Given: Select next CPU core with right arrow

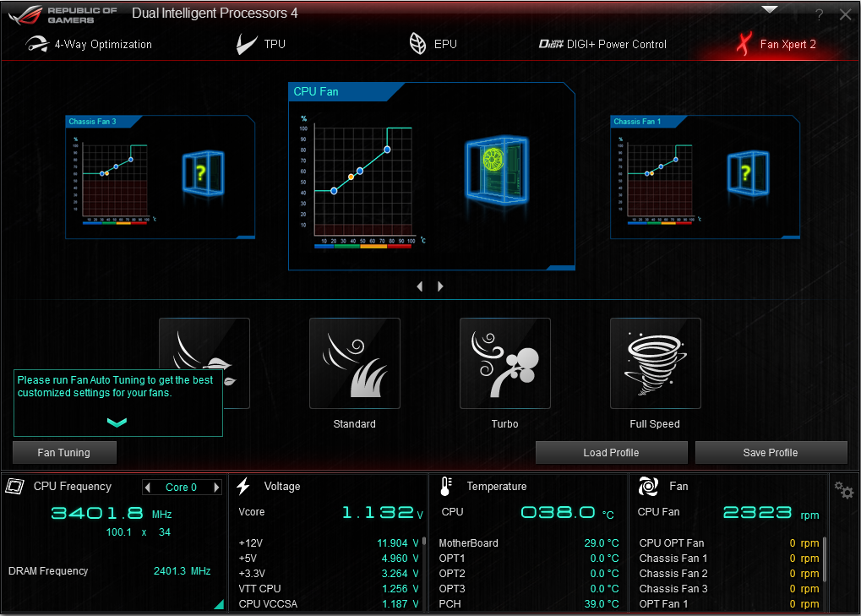Looking at the screenshot, I should 216,487.
